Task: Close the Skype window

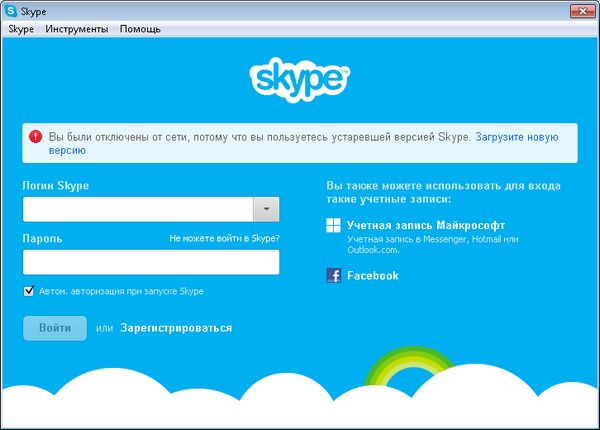Action: (x=582, y=11)
